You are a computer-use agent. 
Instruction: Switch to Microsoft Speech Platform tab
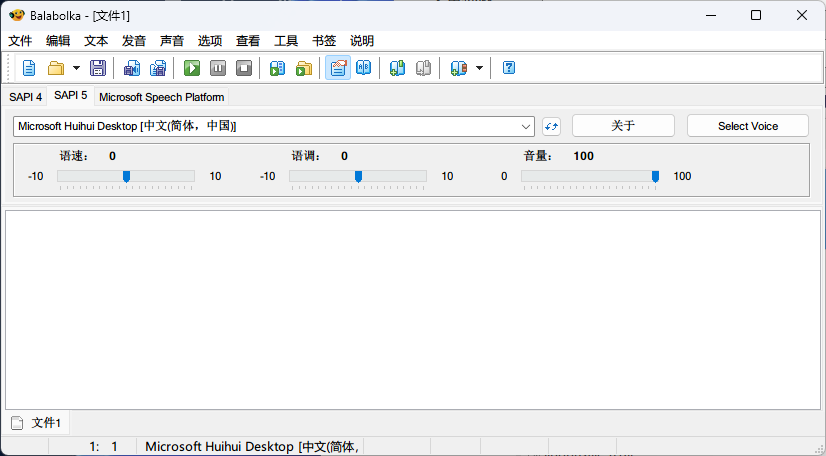click(x=162, y=97)
